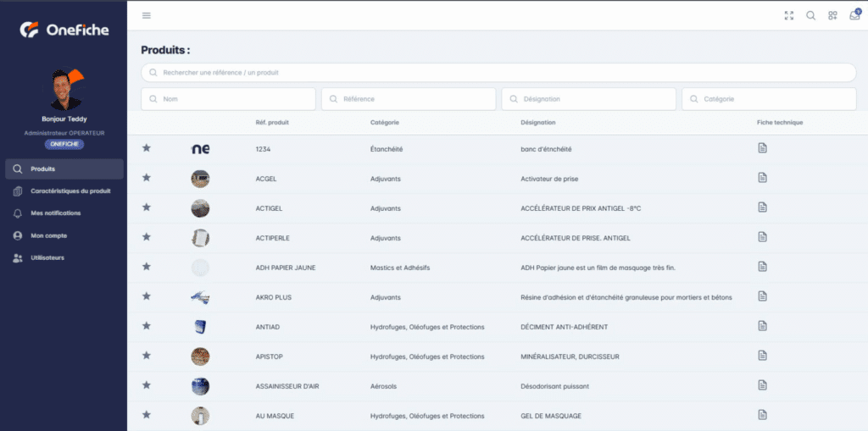Click the Catégorie filter field

(769, 99)
